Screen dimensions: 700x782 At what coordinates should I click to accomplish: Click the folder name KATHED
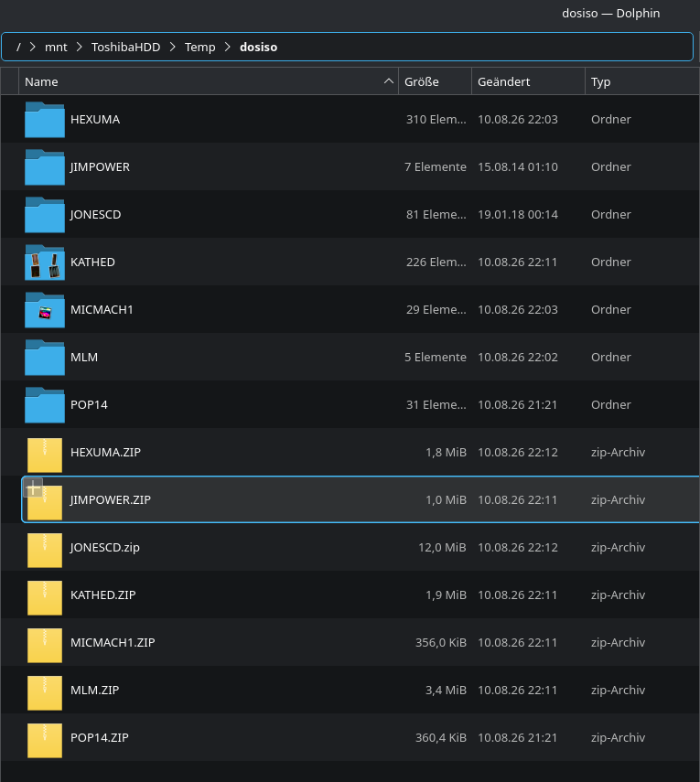[x=92, y=262]
